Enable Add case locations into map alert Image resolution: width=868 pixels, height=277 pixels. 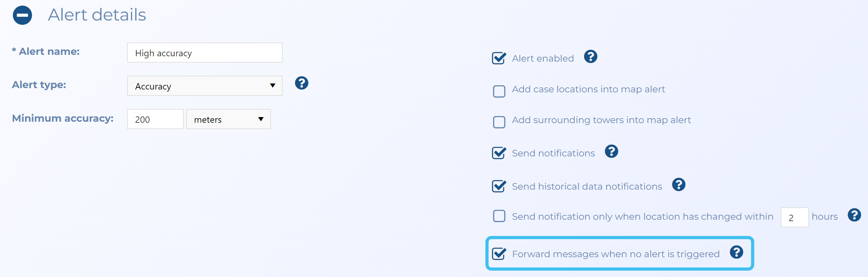[499, 91]
